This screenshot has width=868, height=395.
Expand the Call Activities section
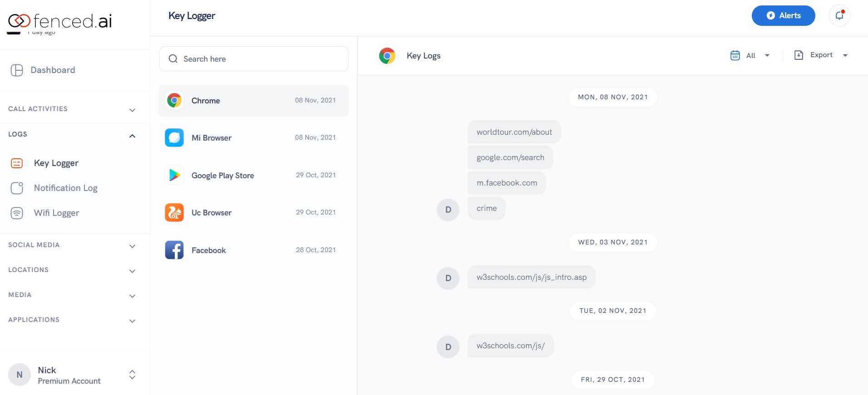point(132,110)
